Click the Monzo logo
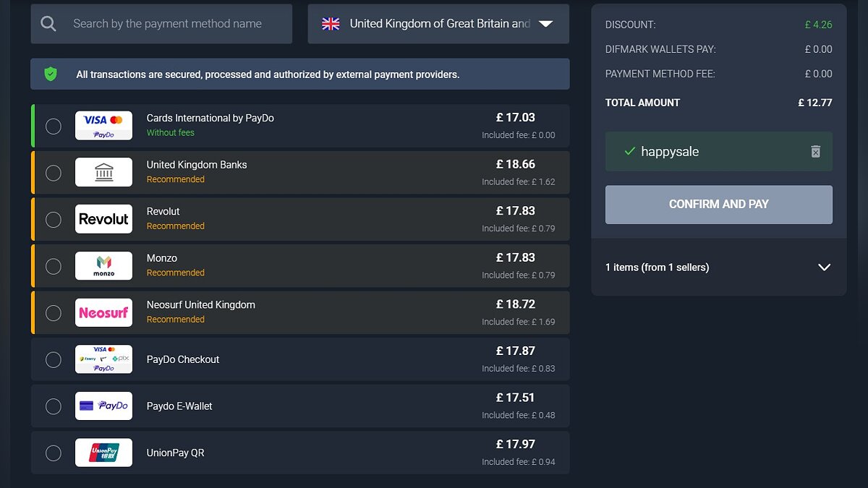 tap(103, 266)
